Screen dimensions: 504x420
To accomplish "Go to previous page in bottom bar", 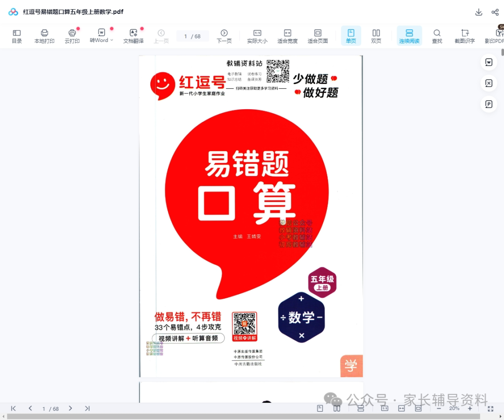I will click(30, 408).
